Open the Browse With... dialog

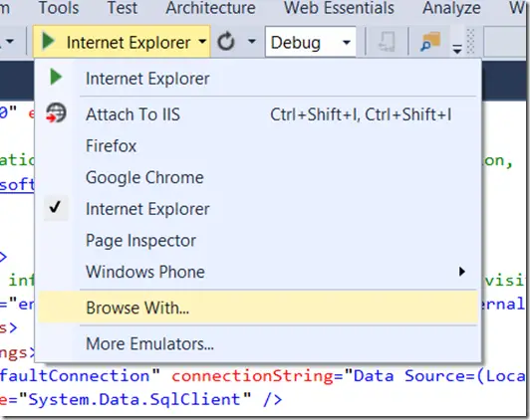coord(258,308)
